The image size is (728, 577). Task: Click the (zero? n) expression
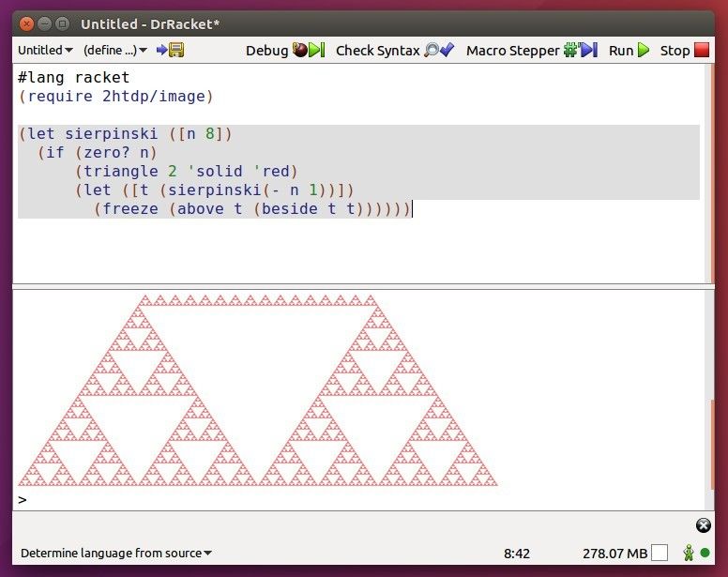pyautogui.click(x=116, y=153)
